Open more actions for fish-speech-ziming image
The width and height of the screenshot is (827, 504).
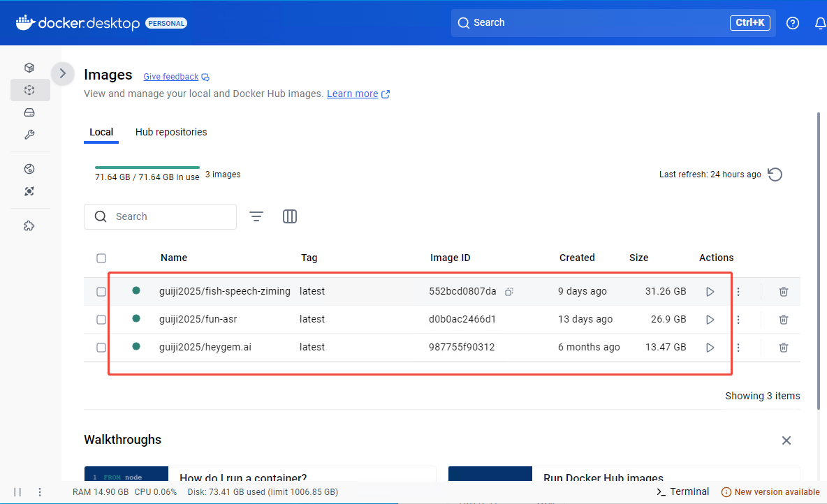(738, 292)
